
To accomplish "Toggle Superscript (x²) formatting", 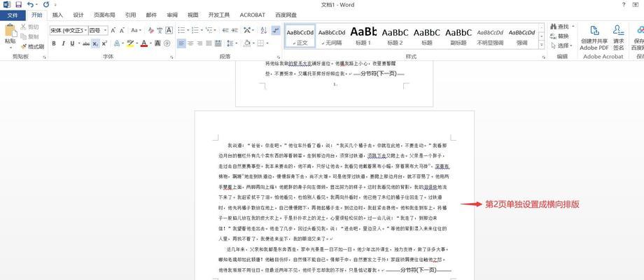I will click(x=104, y=43).
